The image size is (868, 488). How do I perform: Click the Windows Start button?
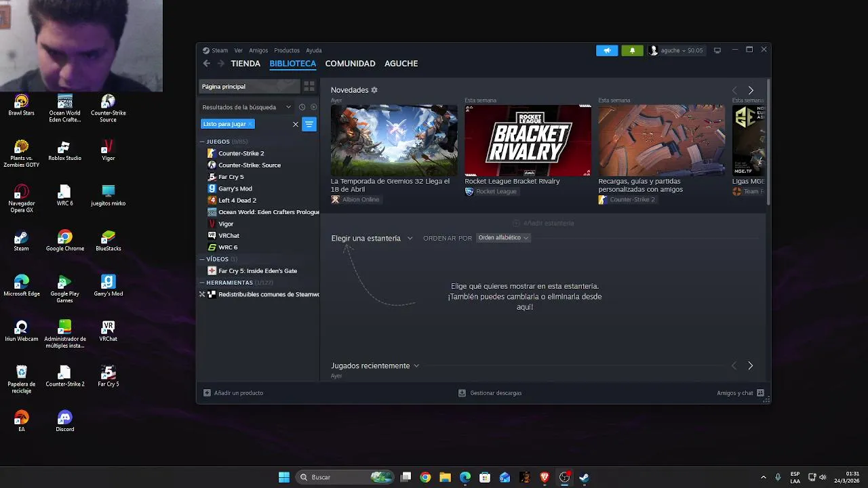coord(284,477)
